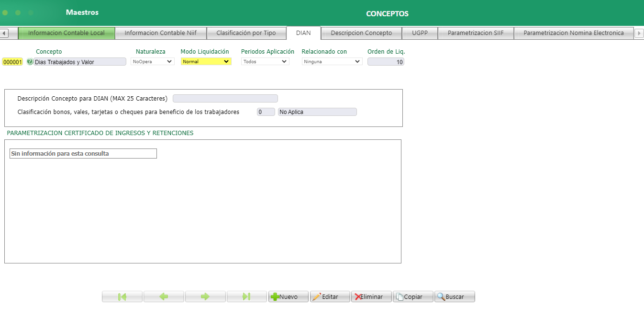644x319 pixels.
Task: Expand the Periodos Aplicación dropdown
Action: [x=265, y=61]
